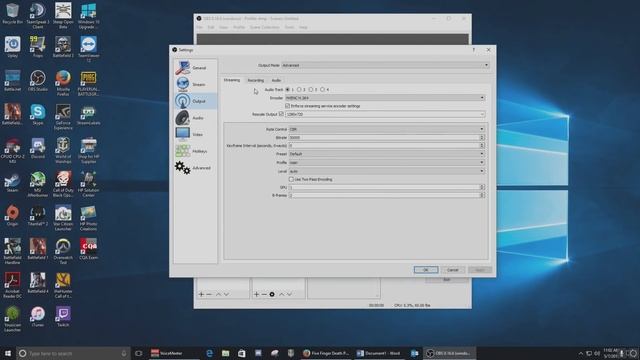
Task: Select audio track 3 radio button
Action: click(x=311, y=89)
